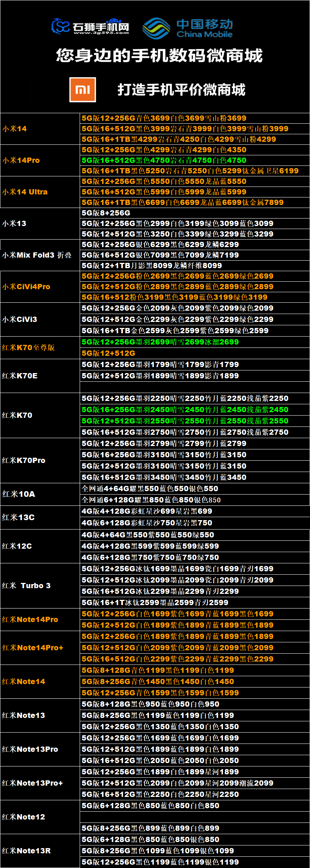310x868 pixels.
Task: Select the 红米Note12 model cell
Action: 40,817
